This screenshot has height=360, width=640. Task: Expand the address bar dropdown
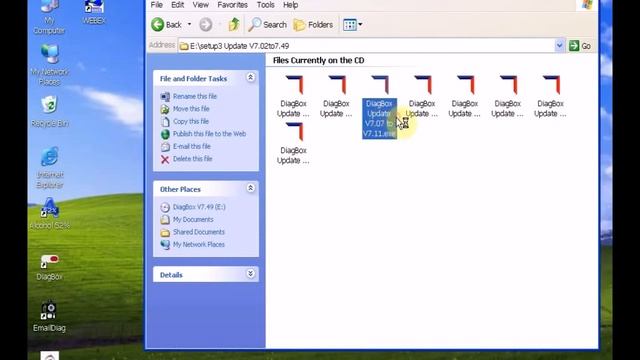click(559, 46)
